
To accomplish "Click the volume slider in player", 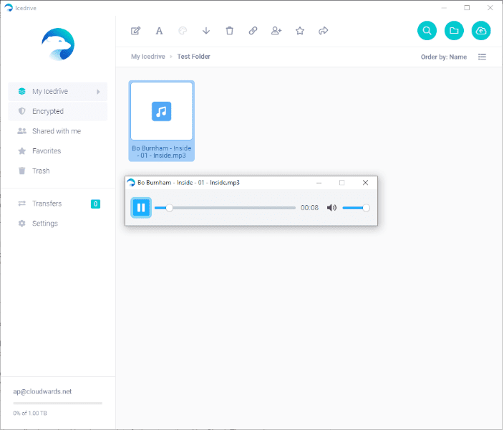I will [356, 208].
